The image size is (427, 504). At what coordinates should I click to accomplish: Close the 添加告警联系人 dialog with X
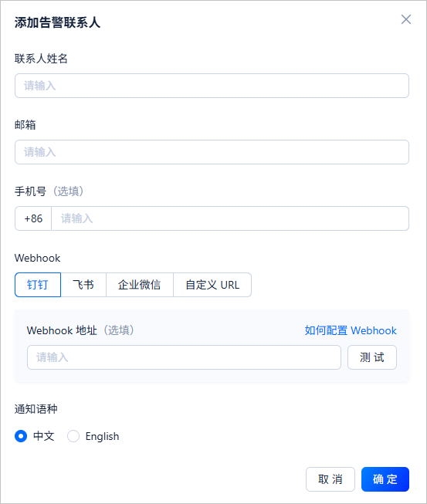tap(406, 19)
